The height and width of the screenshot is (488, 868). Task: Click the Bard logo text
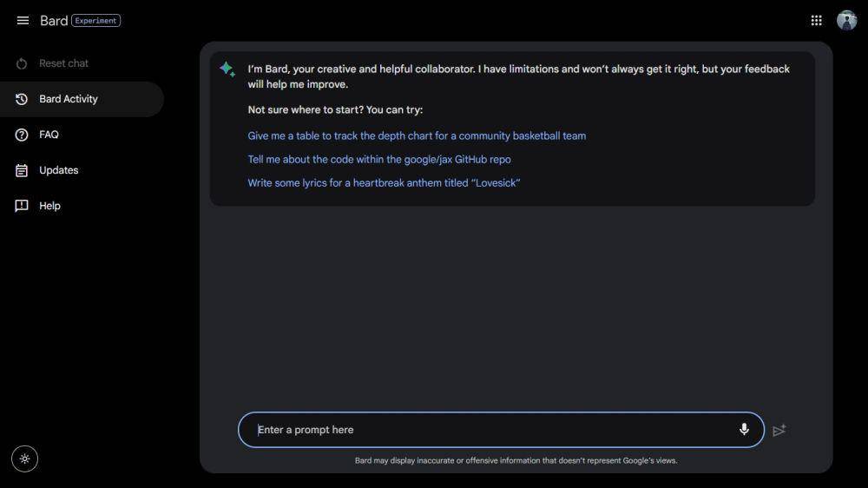point(54,21)
